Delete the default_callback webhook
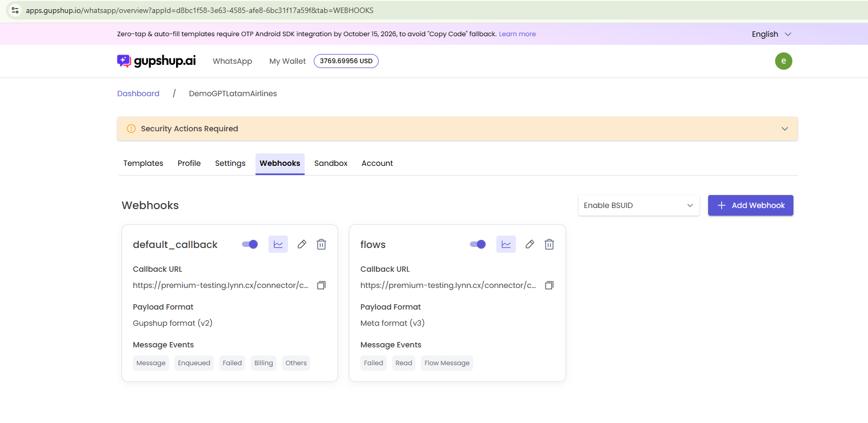The image size is (868, 423). (321, 244)
